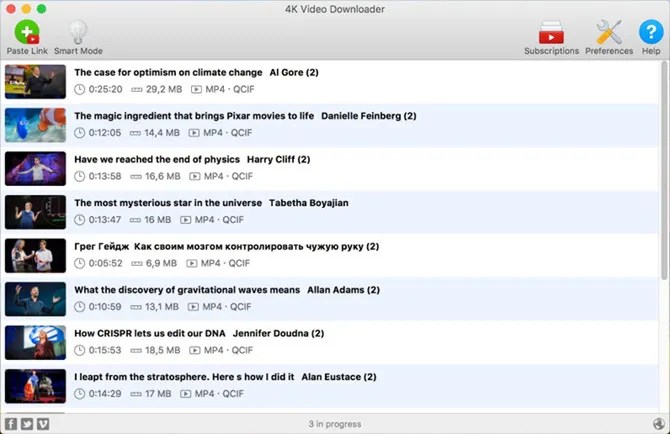Click the Twitter icon in status bar
670x434 pixels.
27,424
